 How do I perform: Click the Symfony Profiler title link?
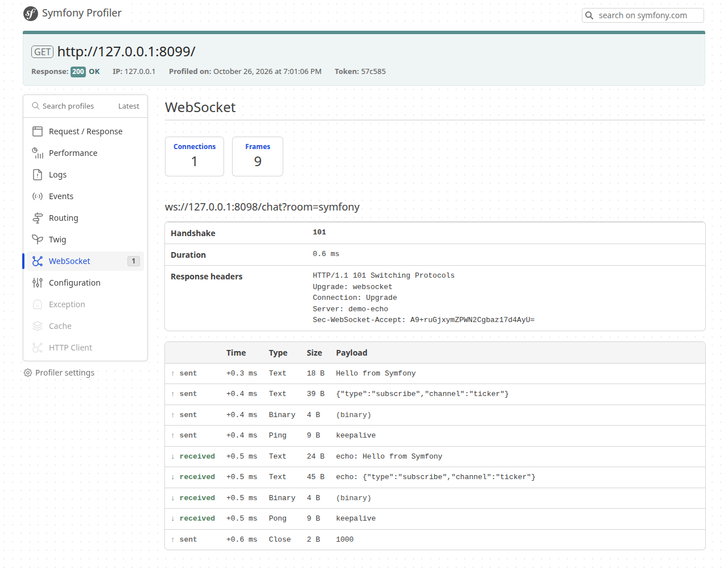pos(81,13)
